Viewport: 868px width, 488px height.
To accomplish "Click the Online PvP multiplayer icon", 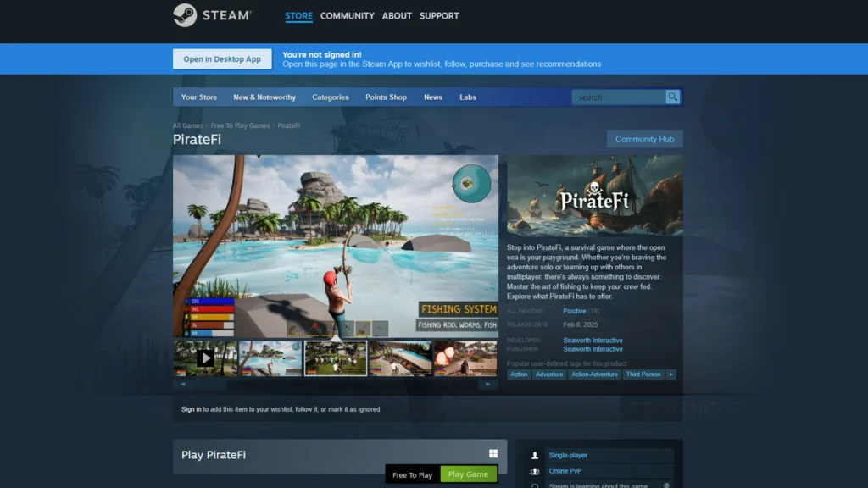I will [534, 471].
